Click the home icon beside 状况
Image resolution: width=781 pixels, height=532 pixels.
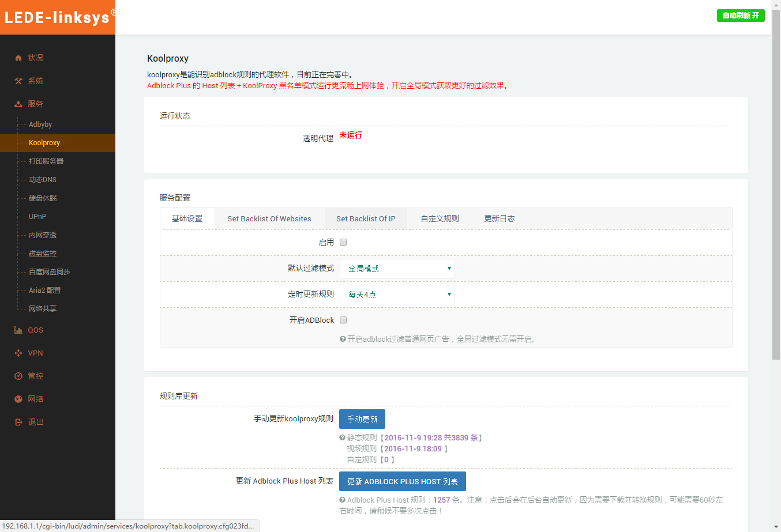click(x=18, y=58)
